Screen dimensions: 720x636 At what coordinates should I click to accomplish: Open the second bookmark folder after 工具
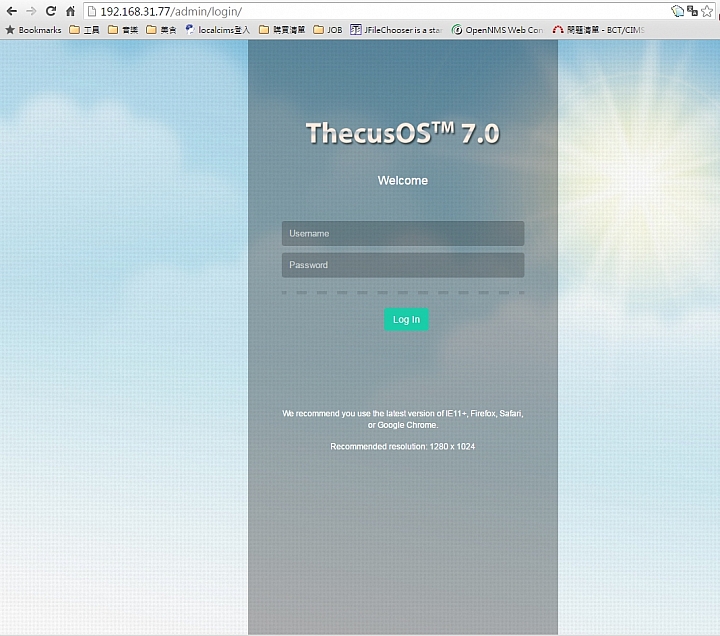pyautogui.click(x=123, y=30)
